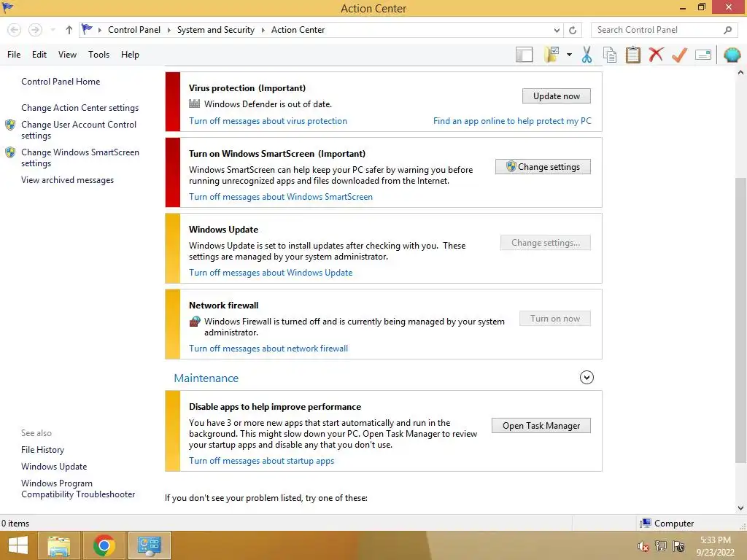Click Control Panel breadcrumb in address bar
The width and height of the screenshot is (747, 560).
[x=134, y=30]
